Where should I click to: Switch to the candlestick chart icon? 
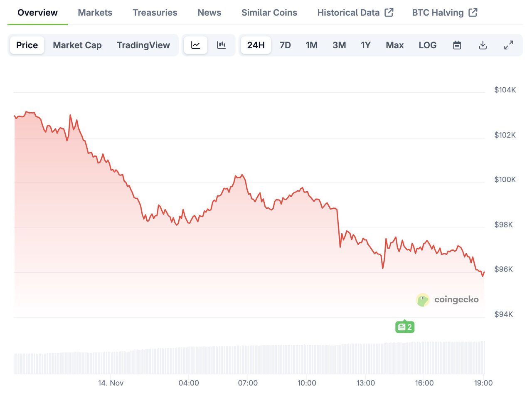(x=222, y=45)
